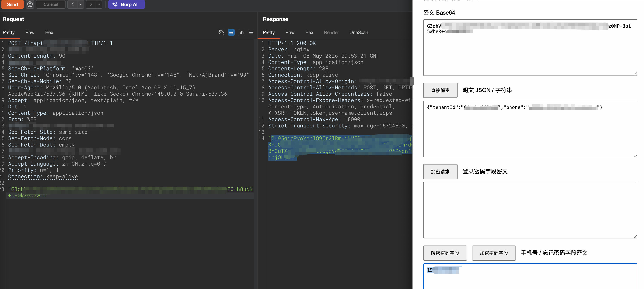The width and height of the screenshot is (644, 289).
Task: Click the highlighted encrypted response body
Action: (x=340, y=148)
